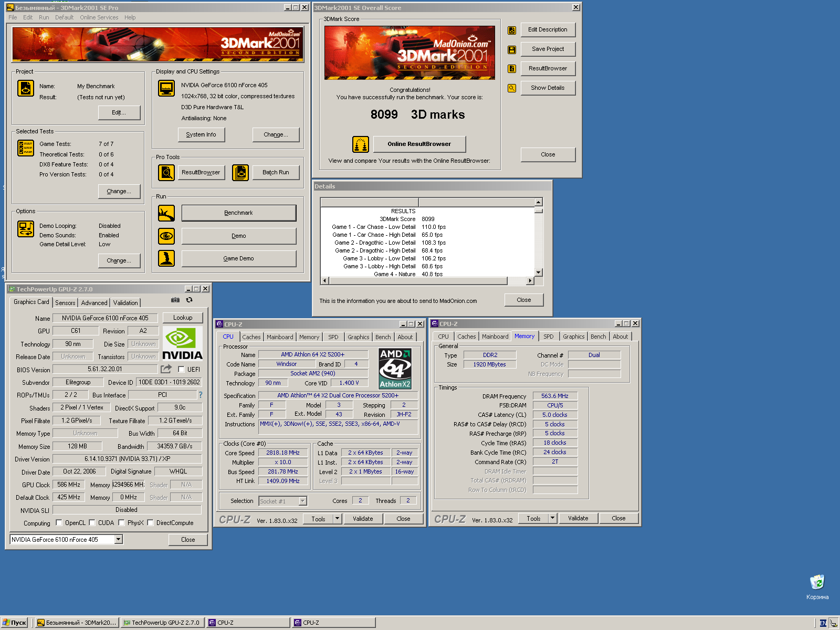Click the TechPowerUp GPU-Z taskbar button

(x=162, y=623)
